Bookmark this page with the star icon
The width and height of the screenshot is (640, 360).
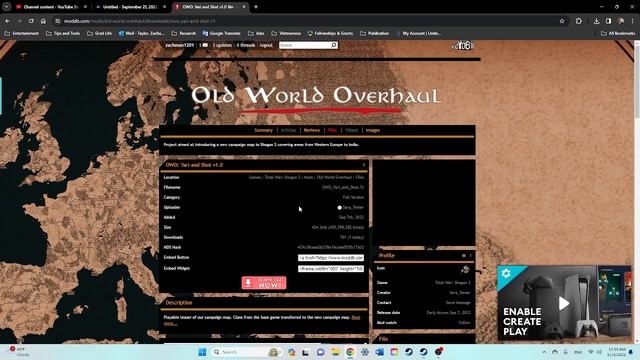pyautogui.click(x=562, y=21)
